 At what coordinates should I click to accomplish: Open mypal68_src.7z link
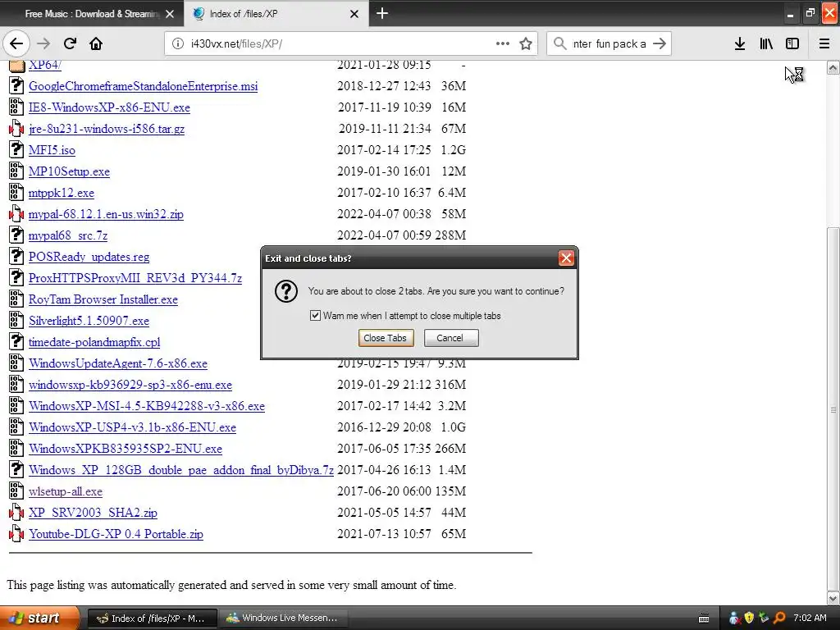pos(68,235)
